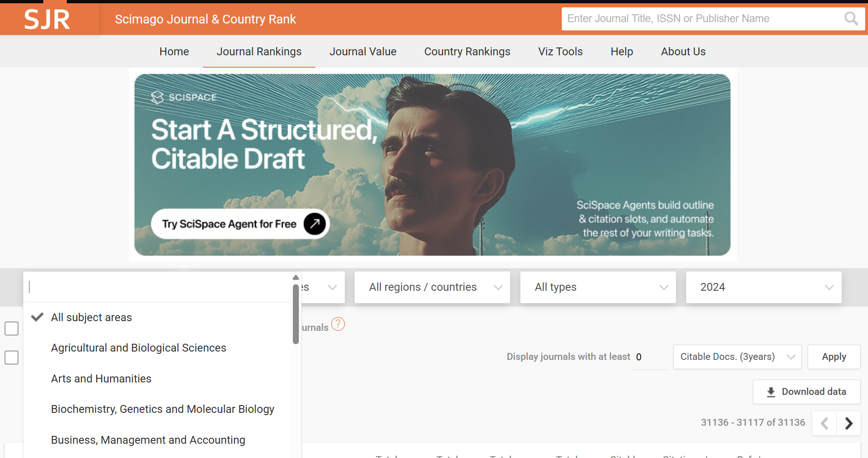Open the Country Rankings menu
Viewport: 868px width, 458px height.
tap(467, 52)
